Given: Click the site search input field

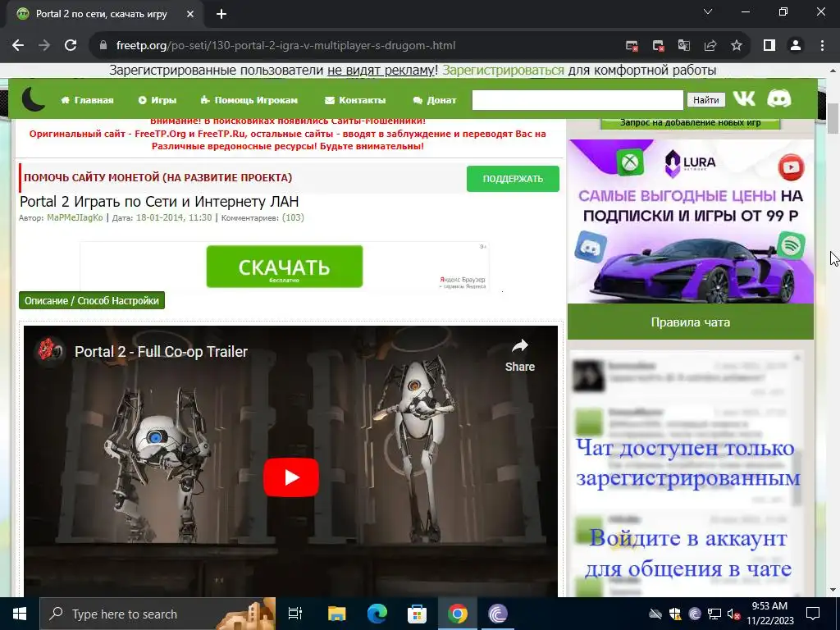Looking at the screenshot, I should point(577,99).
